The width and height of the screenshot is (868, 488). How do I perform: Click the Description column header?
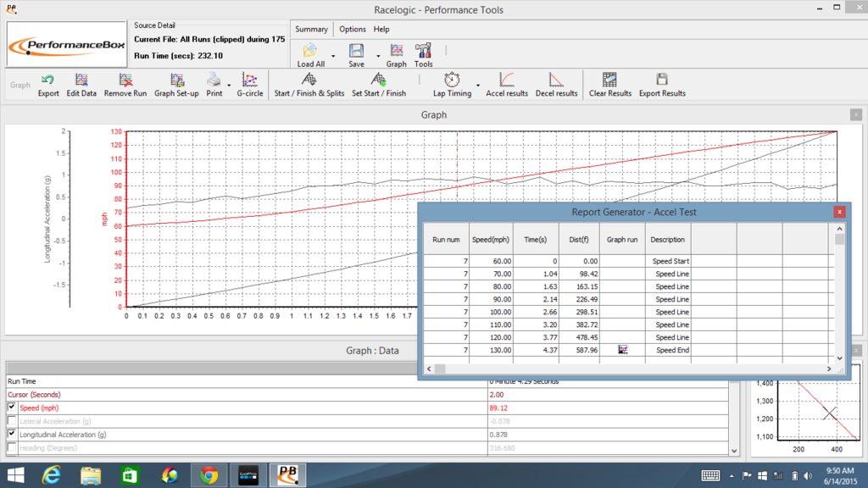pos(668,240)
